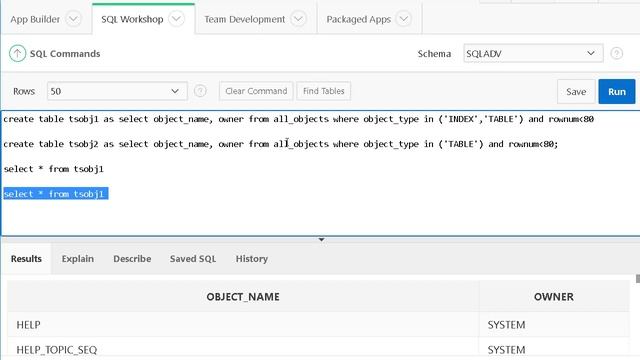Image resolution: width=640 pixels, height=360 pixels.
Task: Switch to the Explain tab
Action: tap(78, 259)
